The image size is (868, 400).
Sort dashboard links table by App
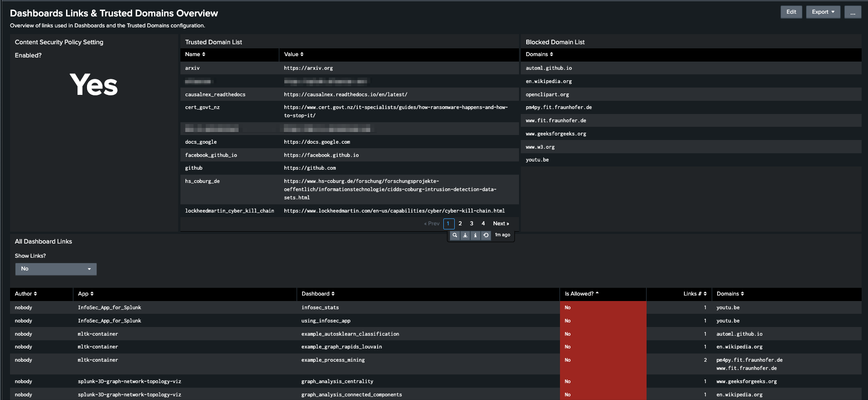(x=86, y=294)
